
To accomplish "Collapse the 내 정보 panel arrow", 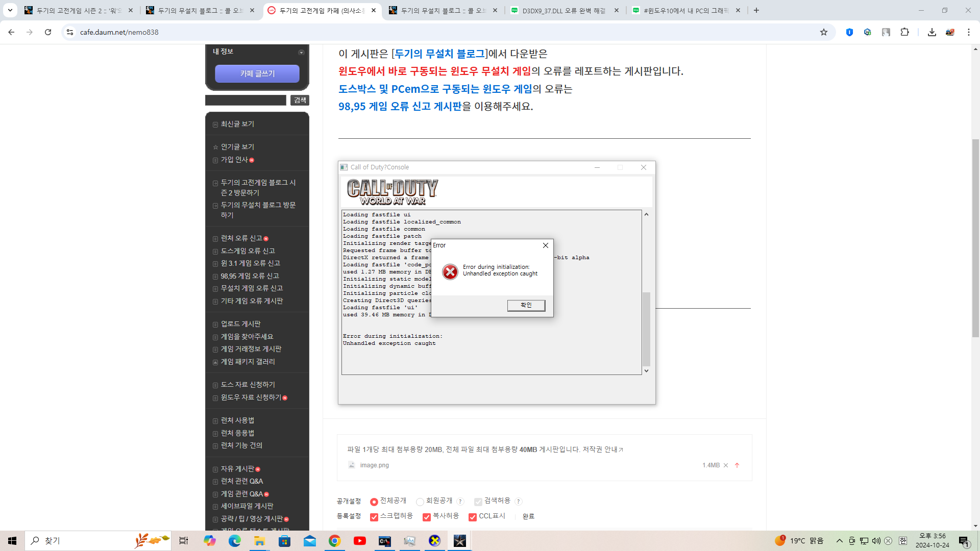I will [301, 52].
